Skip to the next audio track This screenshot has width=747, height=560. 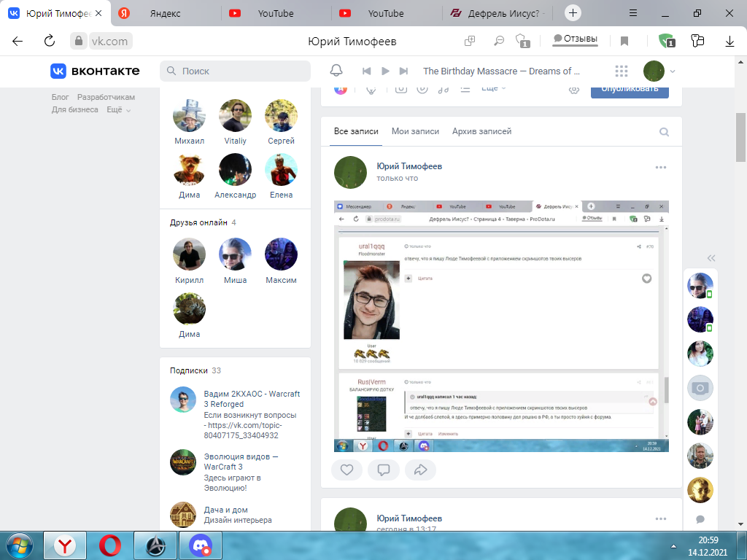403,71
